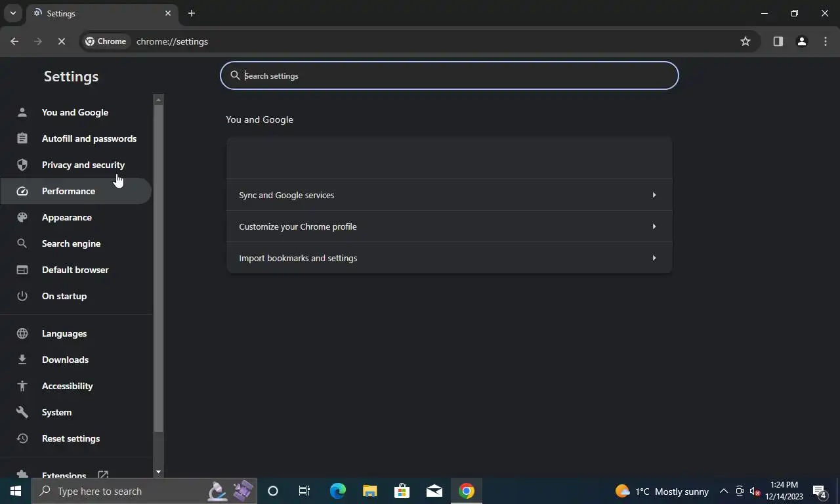This screenshot has width=840, height=504.
Task: Expand Sync and Google services
Action: pos(450,195)
